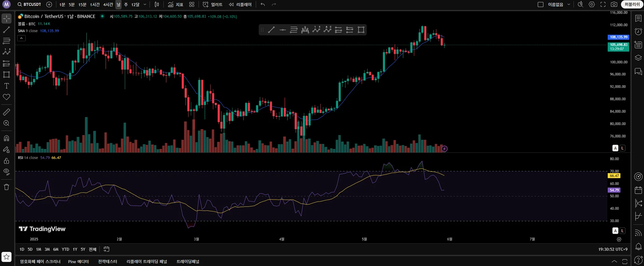This screenshot has height=266, width=644.
Task: Toggle hide all drawings eye icon
Action: click(6, 172)
